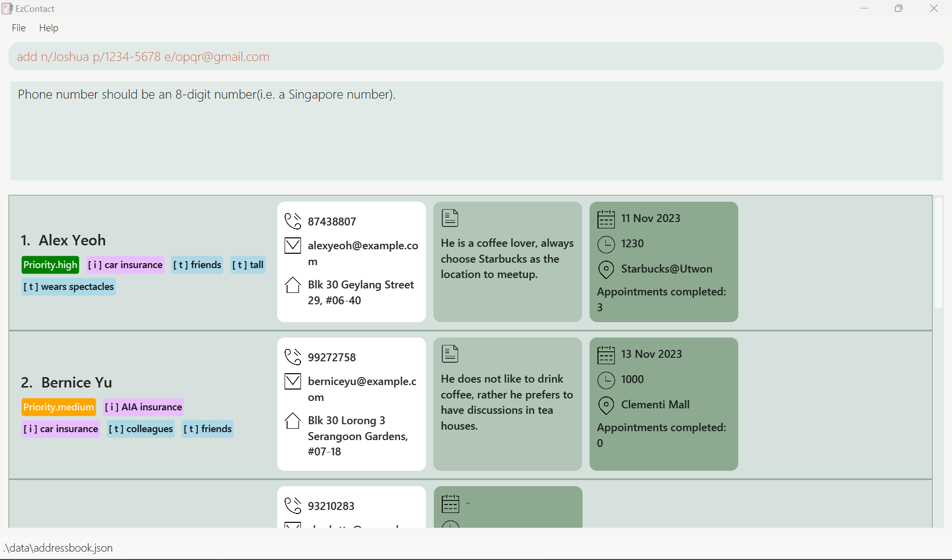Click the clock icon beside 1230
This screenshot has height=560, width=952.
pos(606,244)
